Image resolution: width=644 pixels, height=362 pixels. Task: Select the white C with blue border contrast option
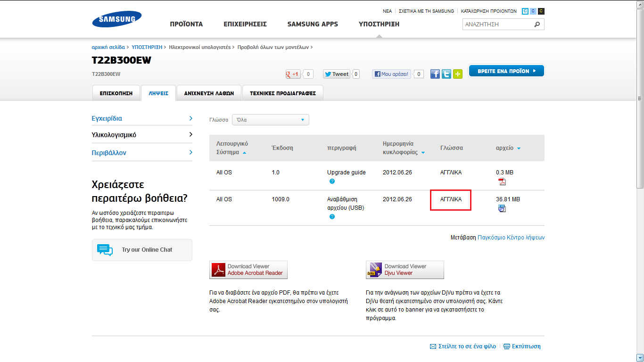(x=525, y=11)
